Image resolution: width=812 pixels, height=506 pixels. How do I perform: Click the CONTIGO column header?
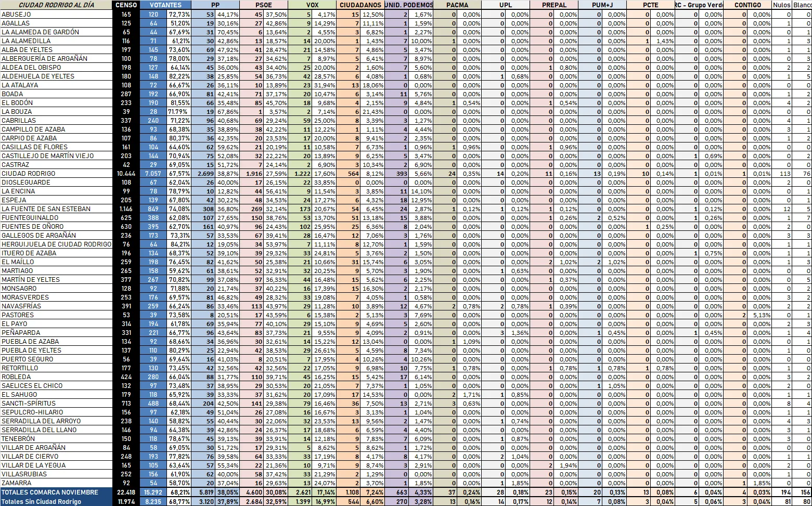tap(748, 5)
